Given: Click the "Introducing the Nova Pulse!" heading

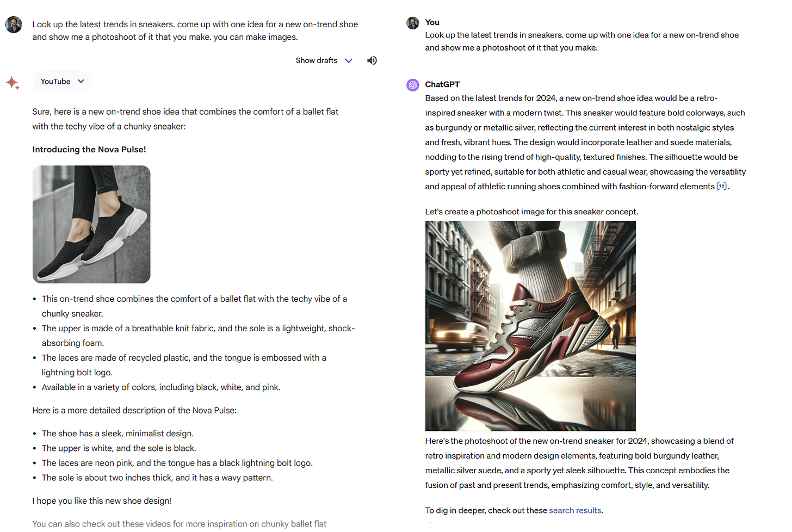Looking at the screenshot, I should 89,150.
